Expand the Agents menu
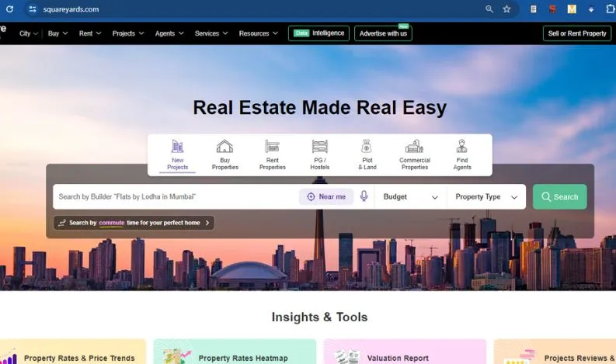 pyautogui.click(x=169, y=33)
